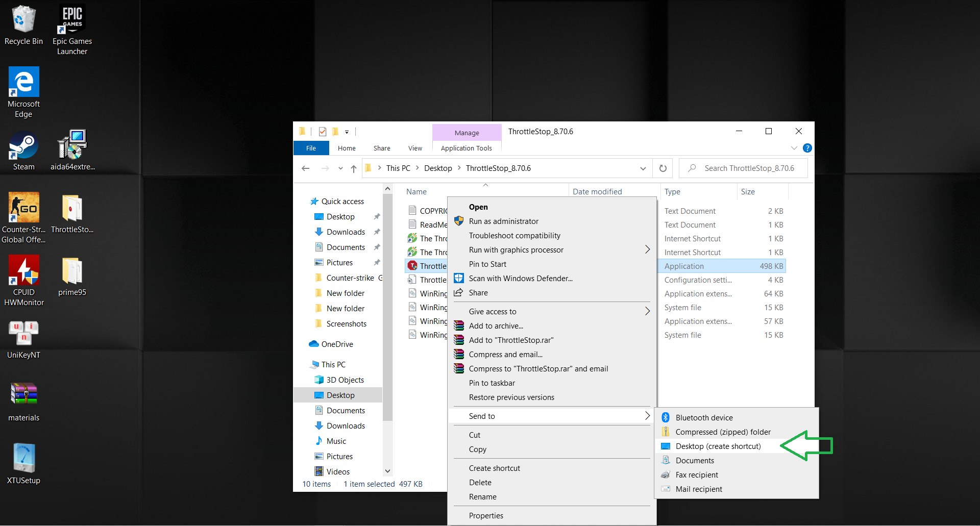Choose Delete from the context menu
Image resolution: width=980 pixels, height=526 pixels.
pyautogui.click(x=552, y=483)
